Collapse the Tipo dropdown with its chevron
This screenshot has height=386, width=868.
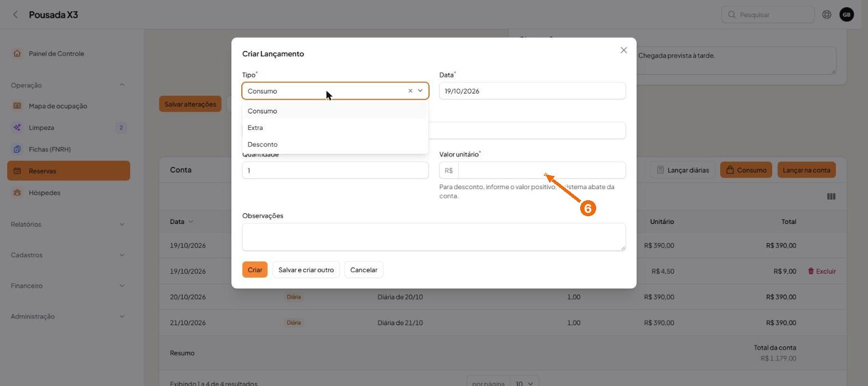pyautogui.click(x=420, y=91)
